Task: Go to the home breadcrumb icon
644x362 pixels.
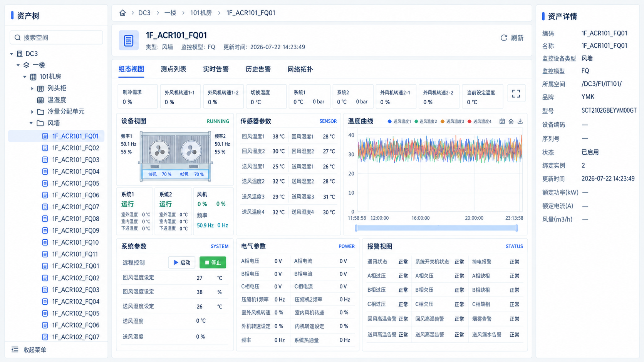Action: pyautogui.click(x=122, y=13)
